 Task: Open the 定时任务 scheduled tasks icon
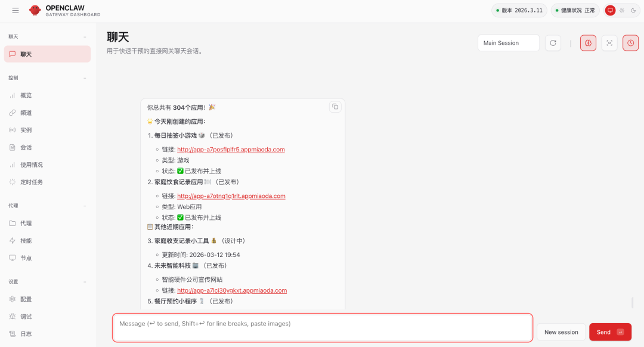click(13, 182)
